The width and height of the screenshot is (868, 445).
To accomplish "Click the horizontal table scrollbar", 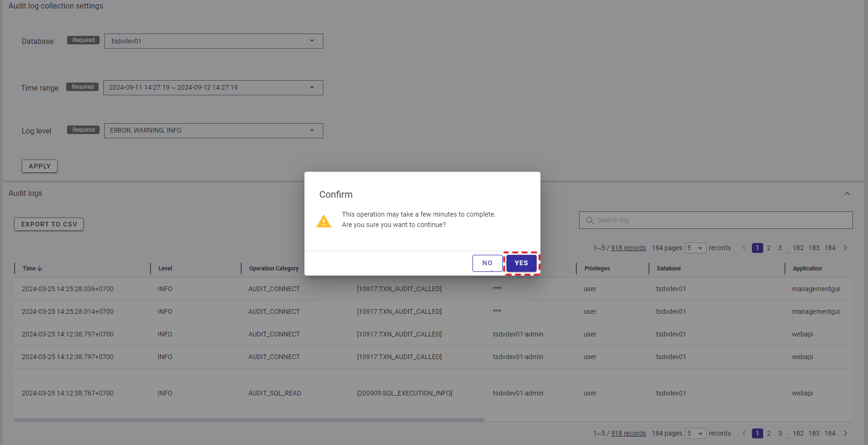I will [x=249, y=420].
